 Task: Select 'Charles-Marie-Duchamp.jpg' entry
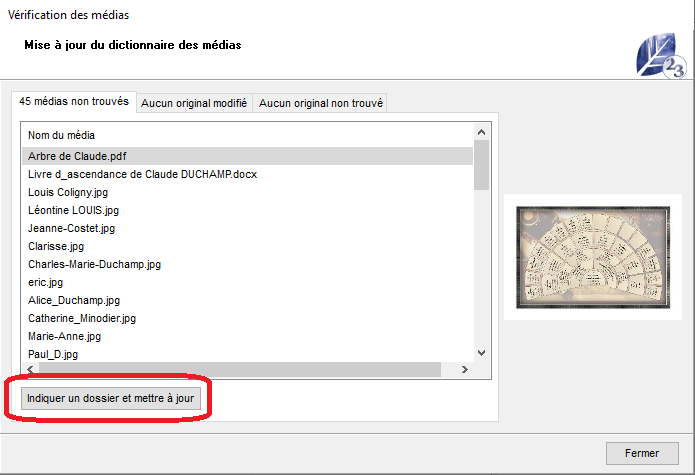tap(94, 264)
